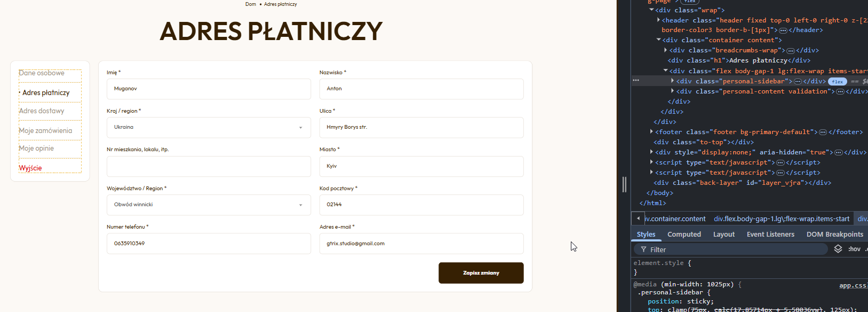Click the Zapisz zmiany button
This screenshot has height=312, width=868.
point(481,273)
